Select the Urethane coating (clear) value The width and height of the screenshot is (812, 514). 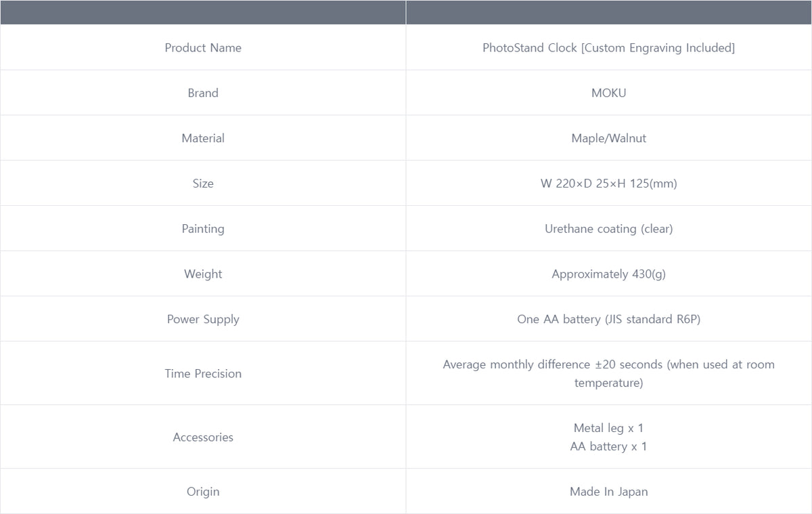pyautogui.click(x=608, y=229)
